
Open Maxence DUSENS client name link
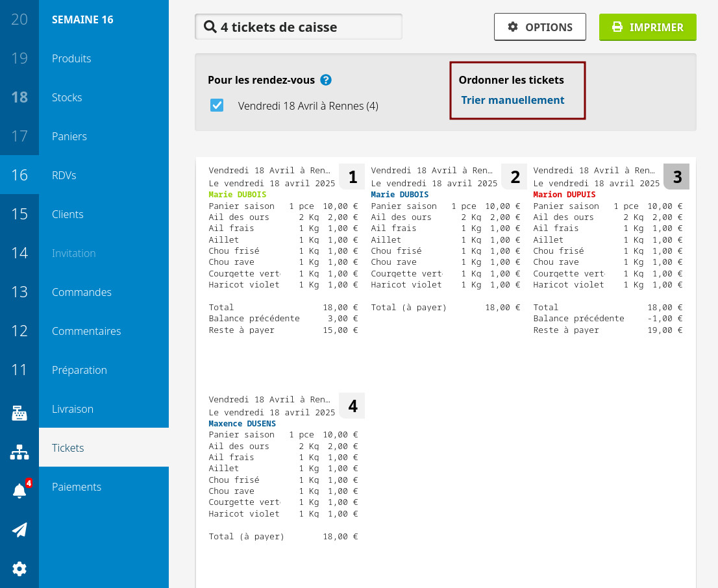point(241,424)
